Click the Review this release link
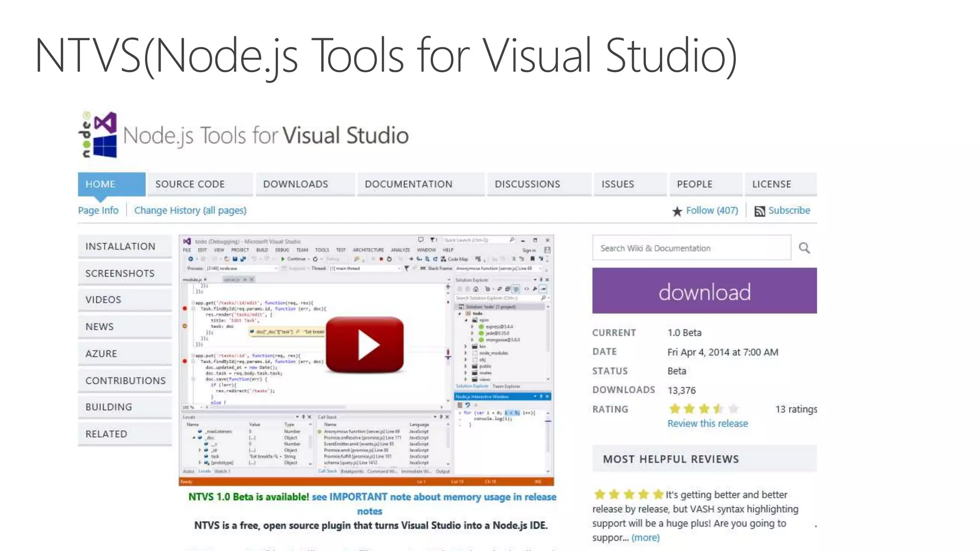Screen dimensions: 980x551 pyautogui.click(x=707, y=423)
